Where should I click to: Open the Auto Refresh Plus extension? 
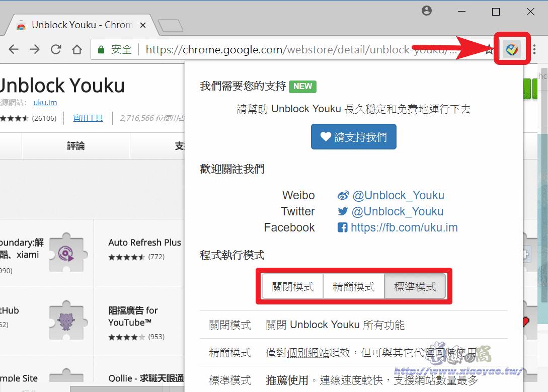[145, 243]
